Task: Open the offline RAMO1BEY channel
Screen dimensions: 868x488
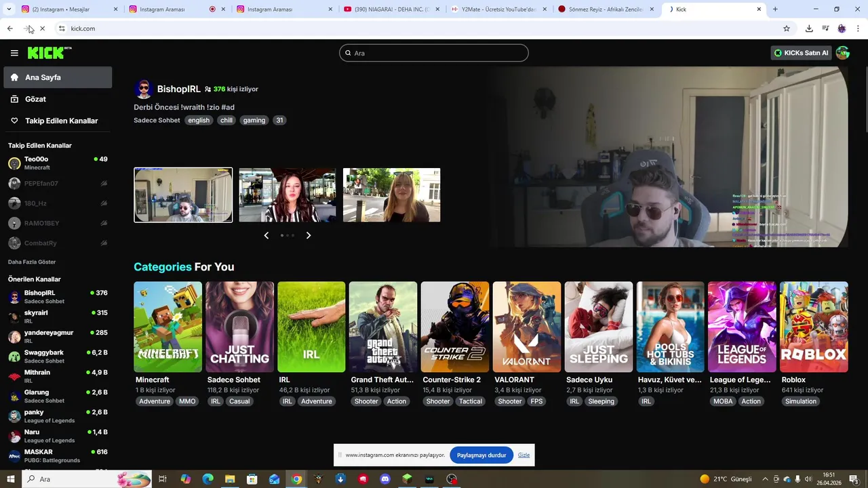Action: (58, 223)
